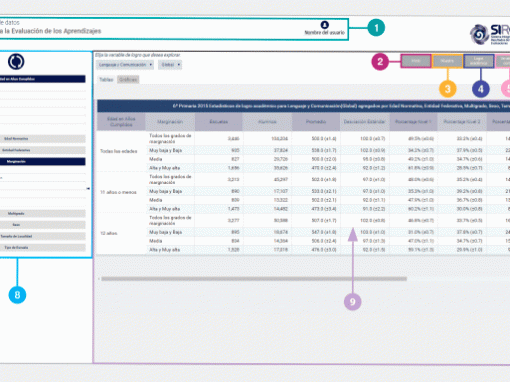Click Alta y Muy alta under 12 años
This screenshot has height=382, width=510.
[x=164, y=250]
